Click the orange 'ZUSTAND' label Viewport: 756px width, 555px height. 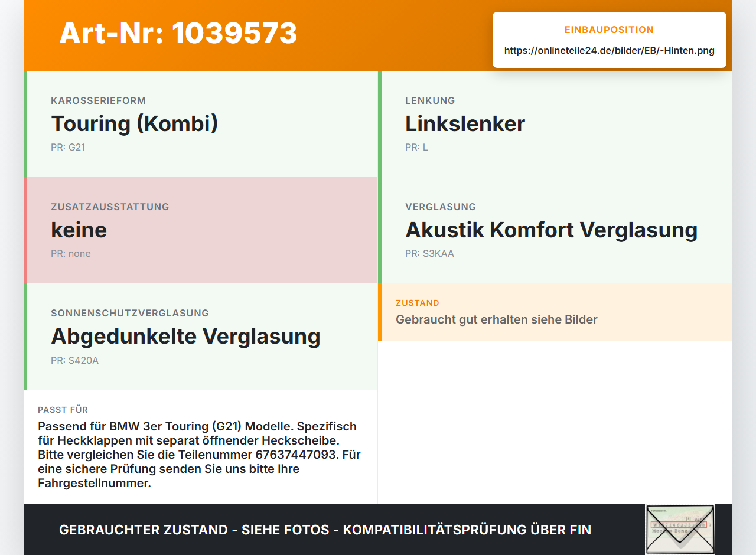[x=418, y=303]
